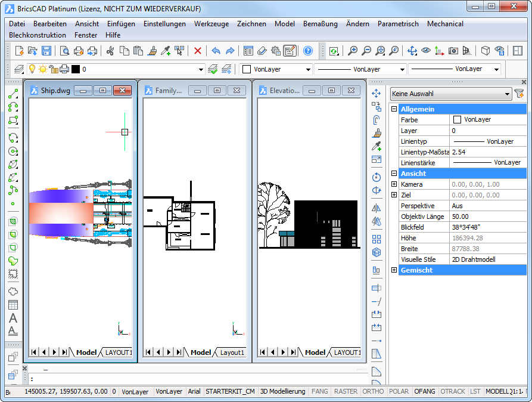
Task: Click the red X delete icon
Action: [198, 51]
